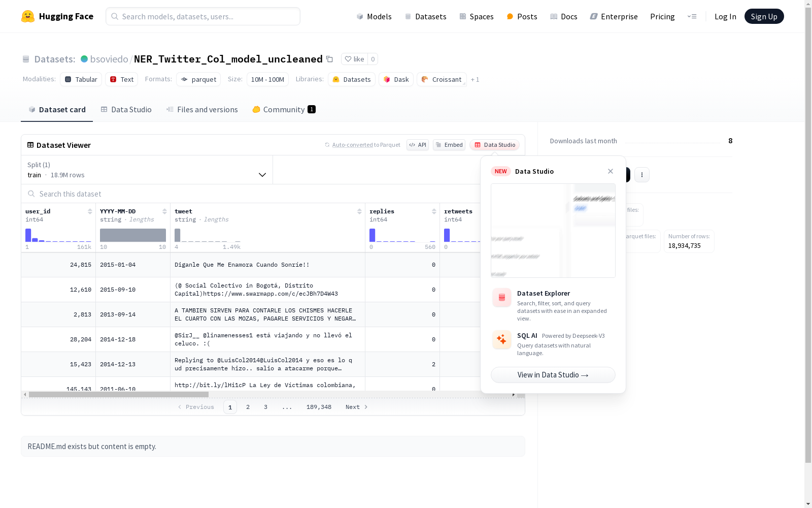Click View in Data Studio button
The width and height of the screenshot is (812, 508).
click(x=553, y=375)
